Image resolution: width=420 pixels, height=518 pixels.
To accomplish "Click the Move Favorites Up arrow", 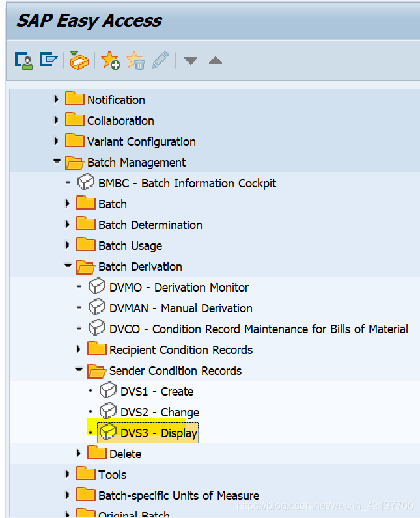I will click(216, 60).
